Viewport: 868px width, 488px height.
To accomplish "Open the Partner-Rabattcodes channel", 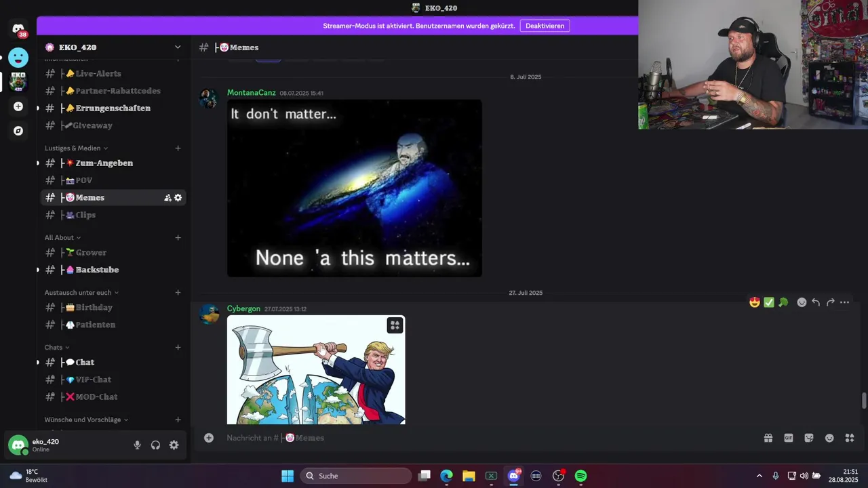I will tap(113, 91).
